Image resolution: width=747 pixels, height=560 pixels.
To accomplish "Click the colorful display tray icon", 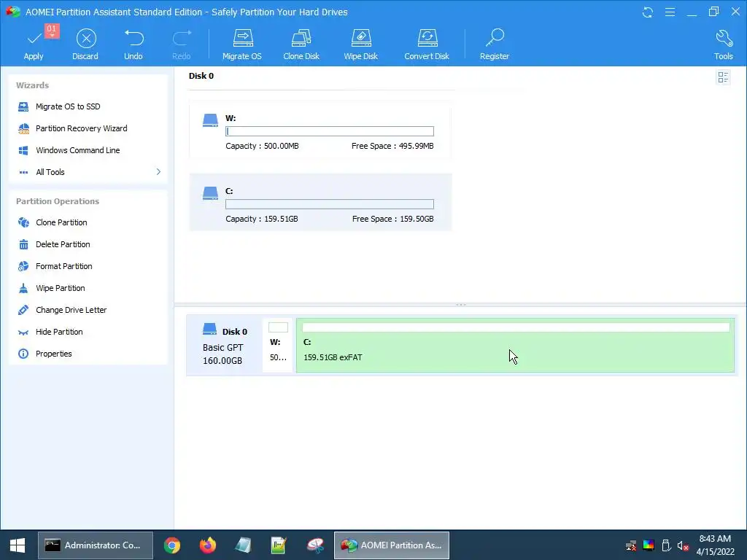I will coord(649,545).
